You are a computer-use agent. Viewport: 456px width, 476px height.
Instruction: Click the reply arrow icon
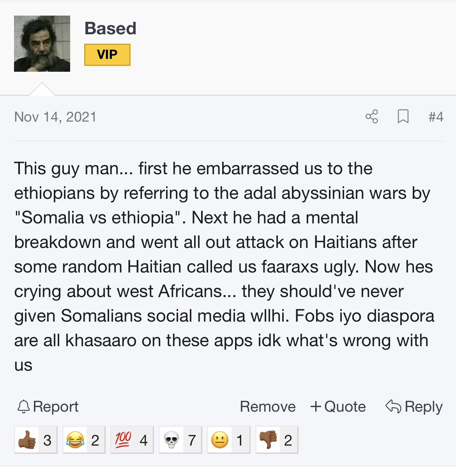(x=393, y=406)
